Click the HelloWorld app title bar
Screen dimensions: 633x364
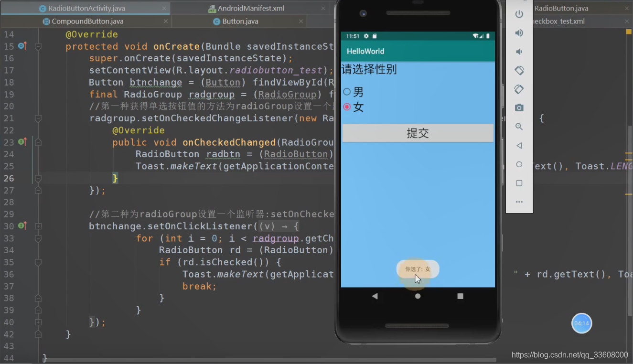point(418,51)
